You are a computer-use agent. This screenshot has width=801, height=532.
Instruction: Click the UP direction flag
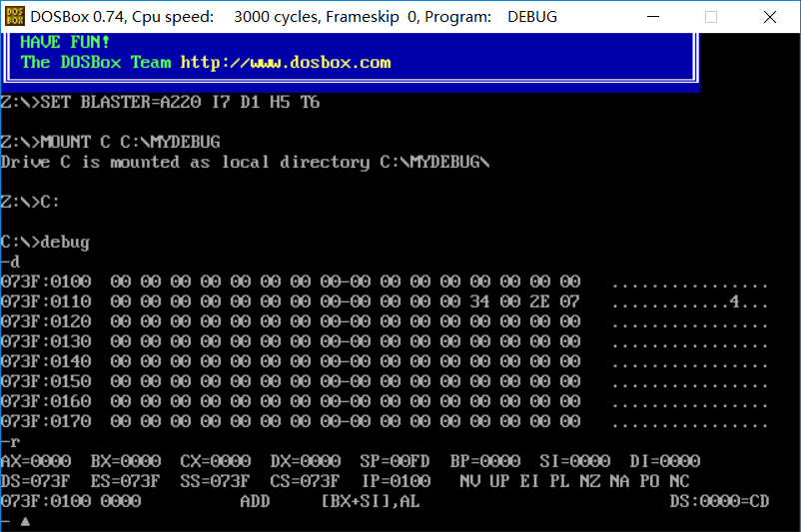click(500, 481)
